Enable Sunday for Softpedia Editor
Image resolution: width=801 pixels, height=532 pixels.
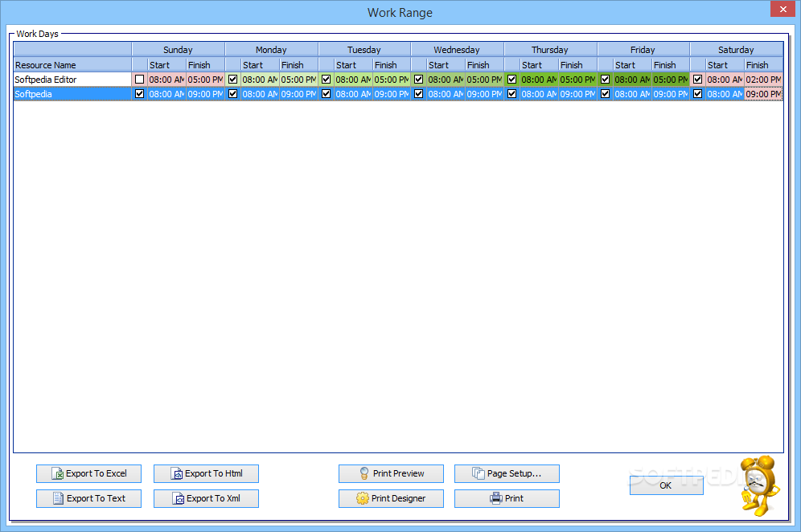coord(139,80)
